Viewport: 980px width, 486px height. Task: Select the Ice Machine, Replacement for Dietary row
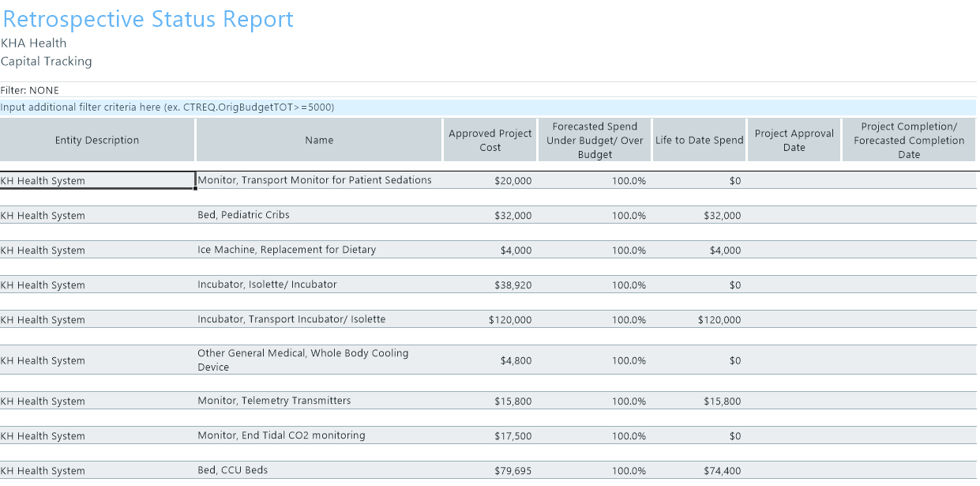286,250
